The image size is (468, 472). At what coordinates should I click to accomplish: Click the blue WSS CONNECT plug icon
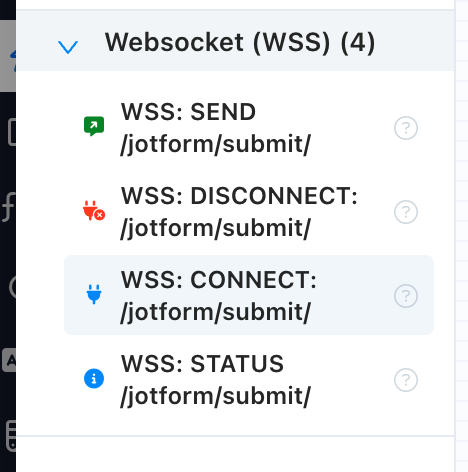94,294
